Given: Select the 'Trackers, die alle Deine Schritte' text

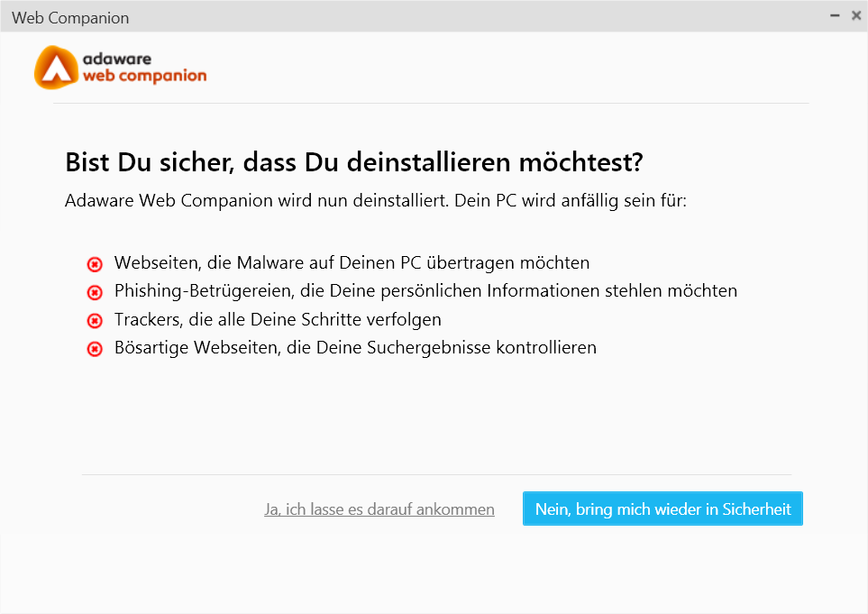Looking at the screenshot, I should click(278, 319).
